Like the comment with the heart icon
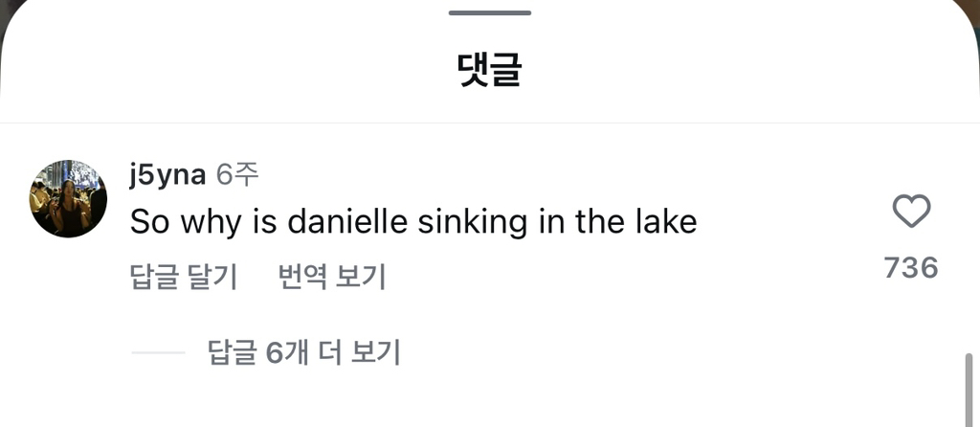Screen dimensions: 980x427 coord(911,212)
